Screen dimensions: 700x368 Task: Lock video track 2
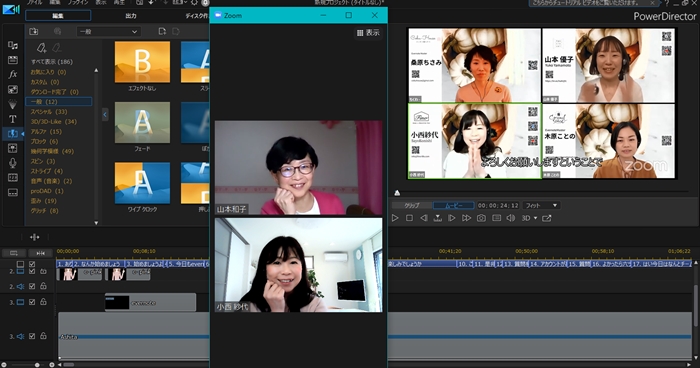43,271
